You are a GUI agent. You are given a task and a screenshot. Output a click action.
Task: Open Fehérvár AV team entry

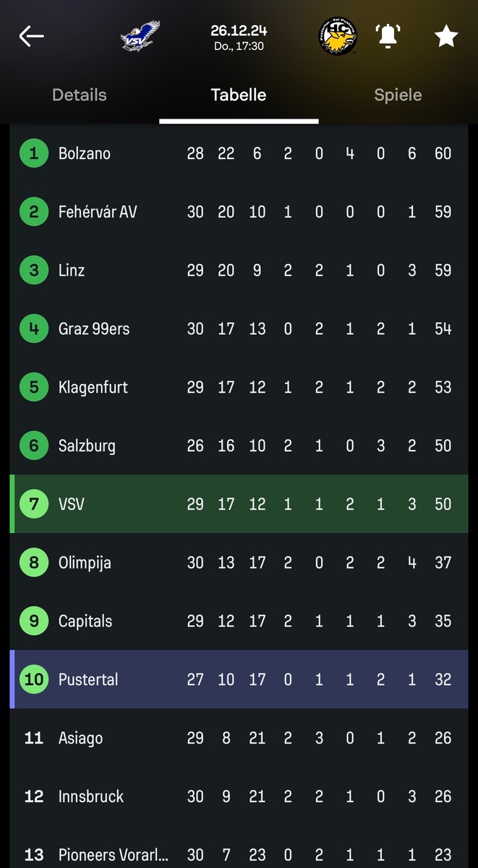pyautogui.click(x=98, y=212)
